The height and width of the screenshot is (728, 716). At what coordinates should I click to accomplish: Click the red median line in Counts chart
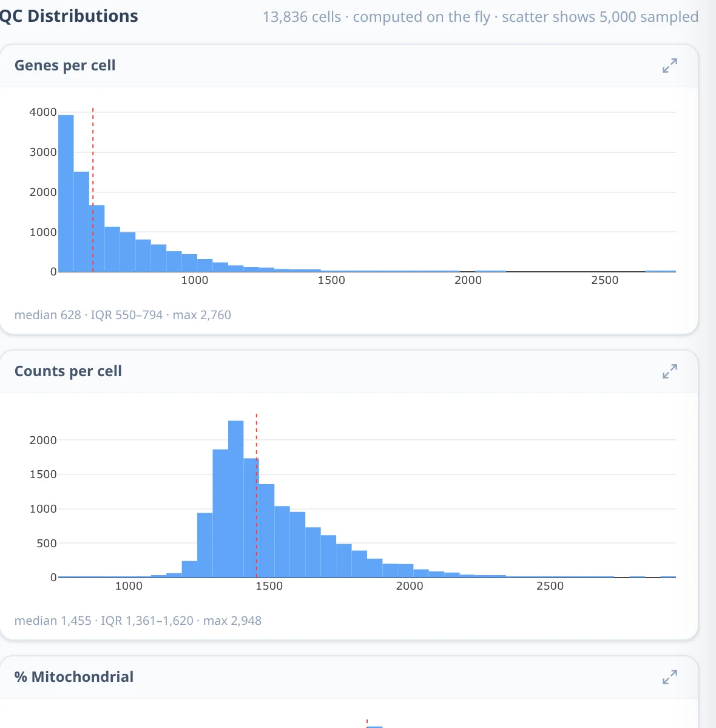[257, 496]
